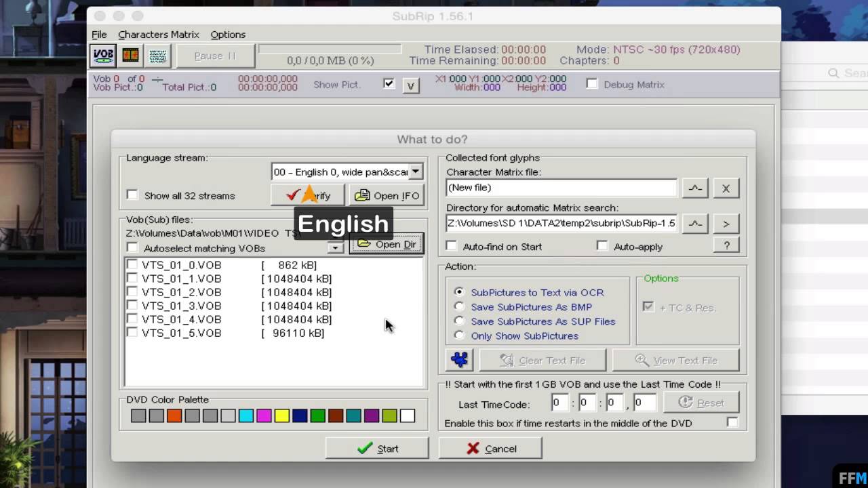Toggle Show all 32 streams checkbox

(132, 195)
